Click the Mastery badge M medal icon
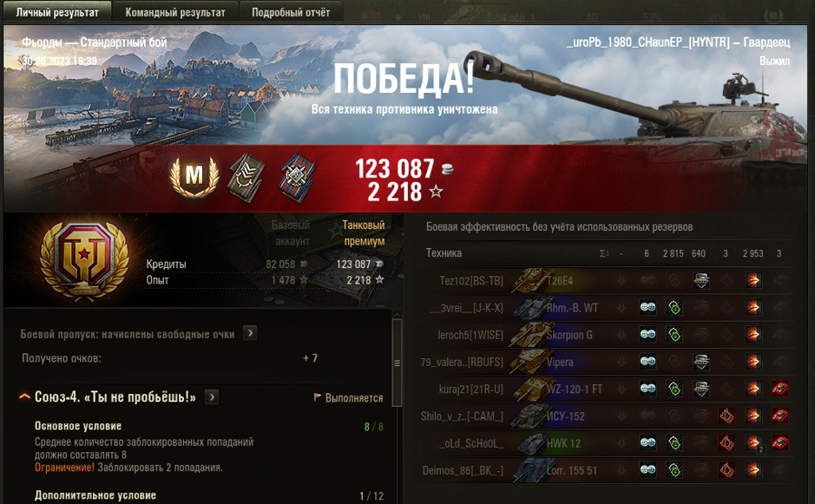Viewport: 815px width, 504px height. [194, 177]
